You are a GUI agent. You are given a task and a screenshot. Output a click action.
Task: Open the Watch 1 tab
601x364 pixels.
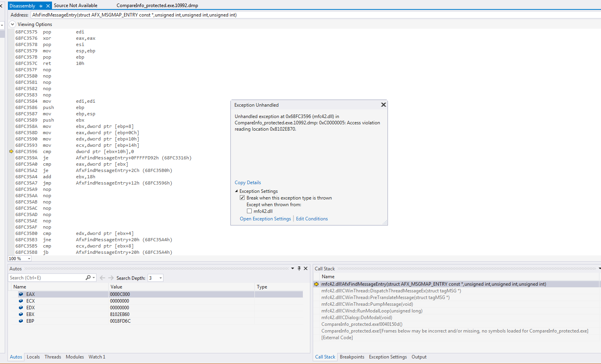point(97,357)
